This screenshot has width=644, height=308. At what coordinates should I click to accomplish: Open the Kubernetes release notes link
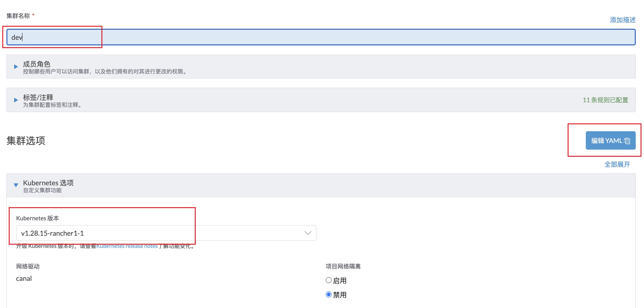coord(127,246)
